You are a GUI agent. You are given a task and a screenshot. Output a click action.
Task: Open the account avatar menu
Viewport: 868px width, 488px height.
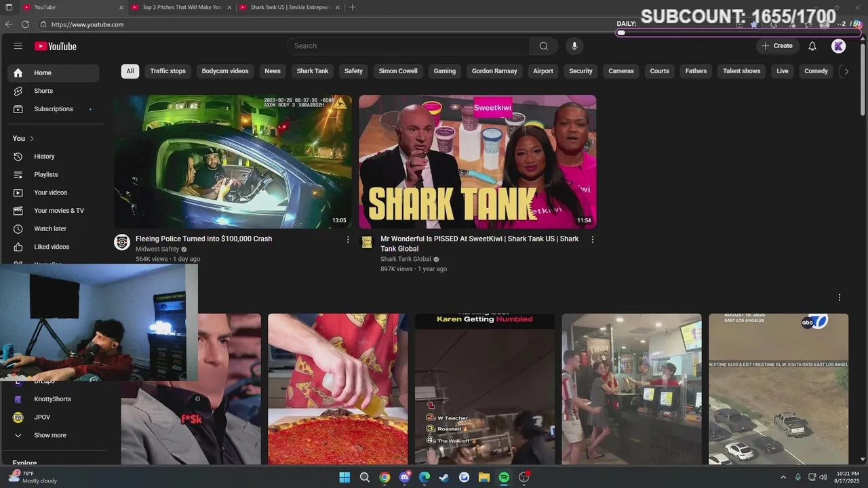(839, 46)
